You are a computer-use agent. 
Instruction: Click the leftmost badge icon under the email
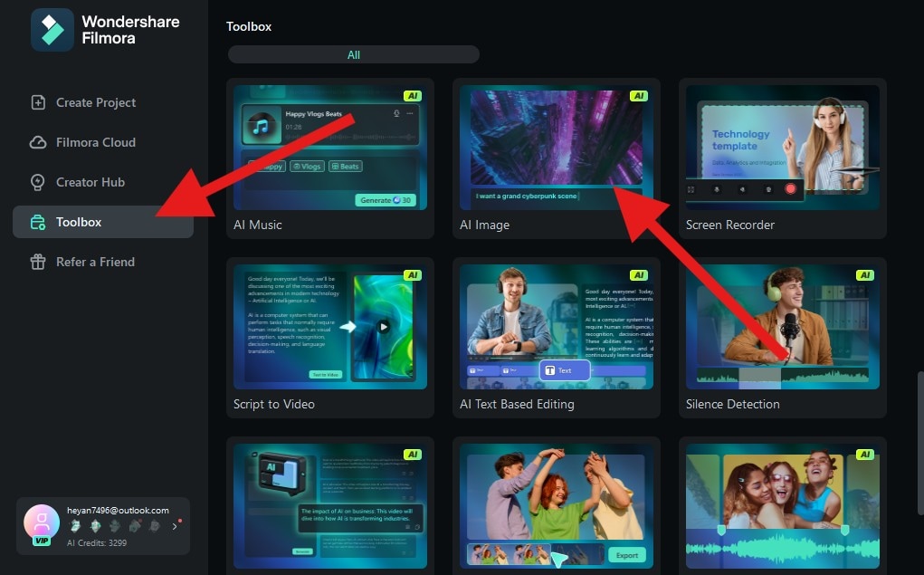75,525
